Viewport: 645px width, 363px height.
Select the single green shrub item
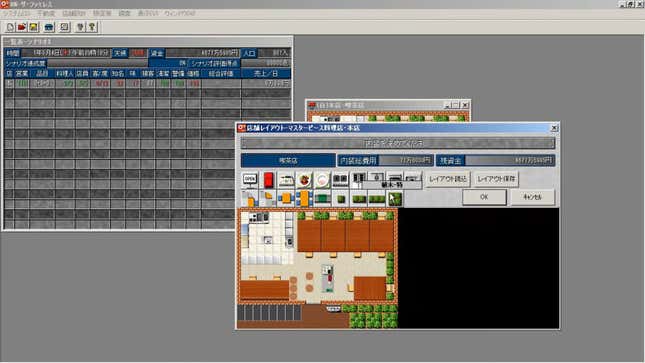[x=341, y=198]
